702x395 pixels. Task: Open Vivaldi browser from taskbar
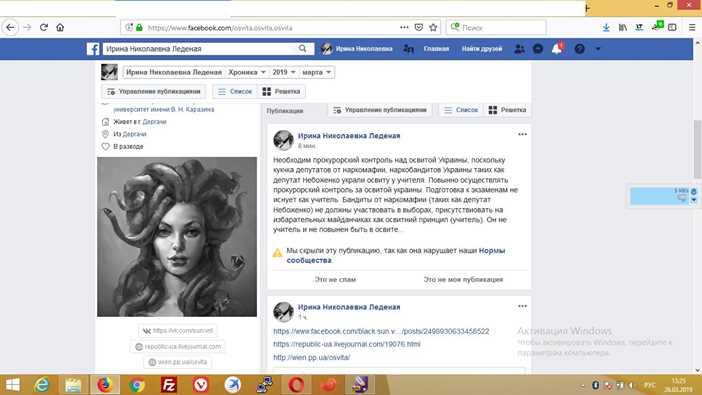pos(201,385)
